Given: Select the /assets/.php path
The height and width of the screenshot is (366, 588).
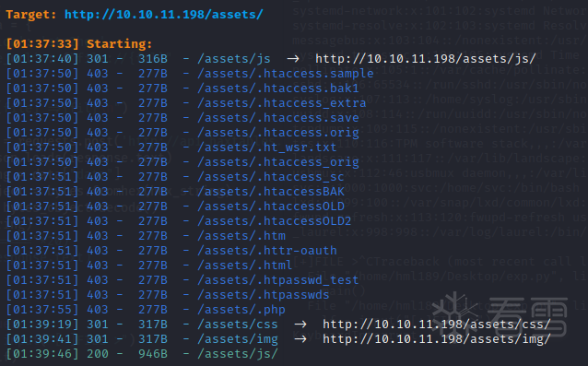Looking at the screenshot, I should pyautogui.click(x=241, y=310).
